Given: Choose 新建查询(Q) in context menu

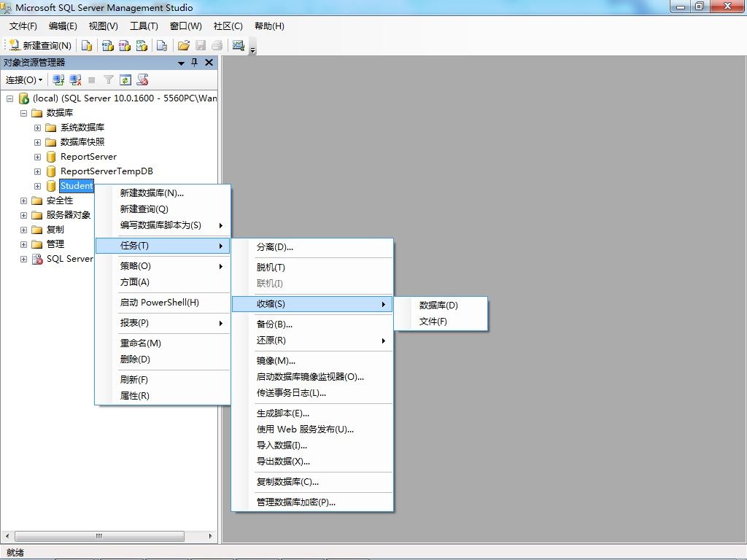Looking at the screenshot, I should click(163, 209).
